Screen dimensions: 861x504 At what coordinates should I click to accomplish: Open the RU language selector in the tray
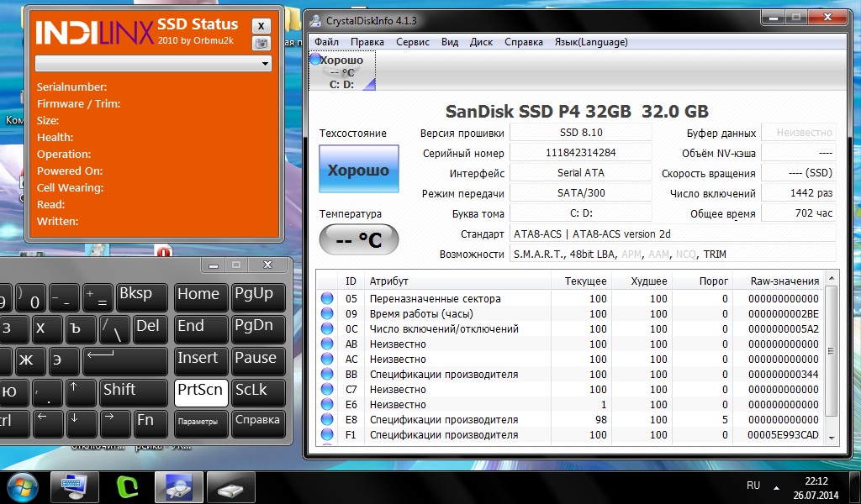tap(753, 486)
